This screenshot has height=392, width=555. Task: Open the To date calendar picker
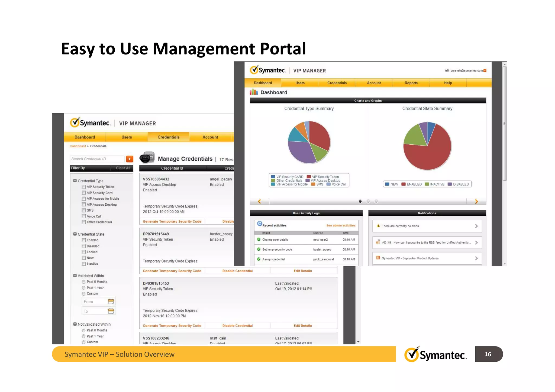(x=111, y=311)
